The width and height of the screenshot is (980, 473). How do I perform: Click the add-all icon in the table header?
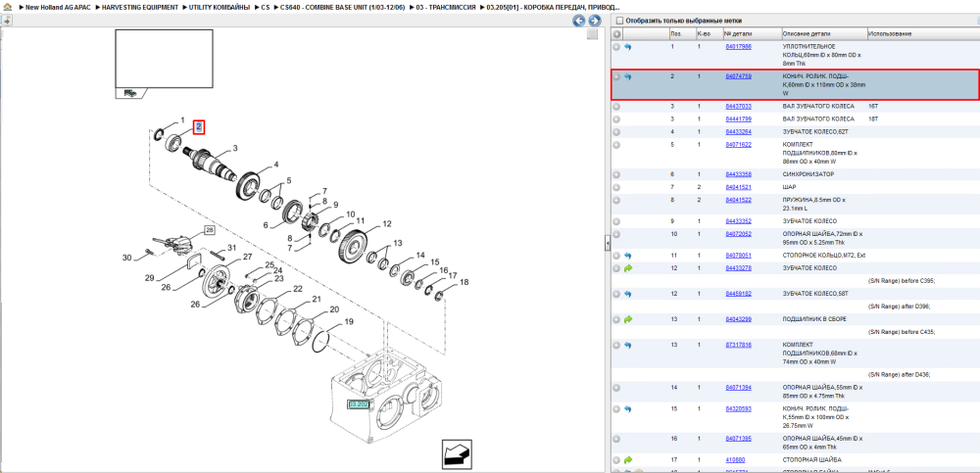(616, 33)
